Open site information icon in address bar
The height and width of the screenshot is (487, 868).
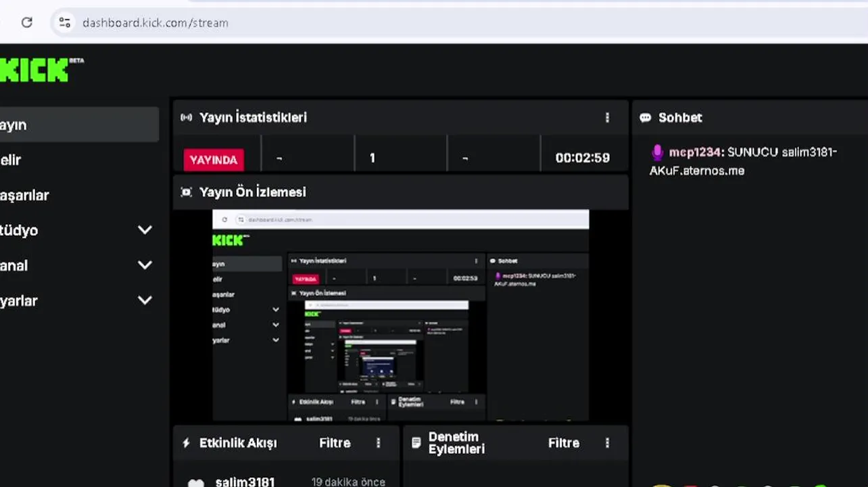(x=65, y=22)
